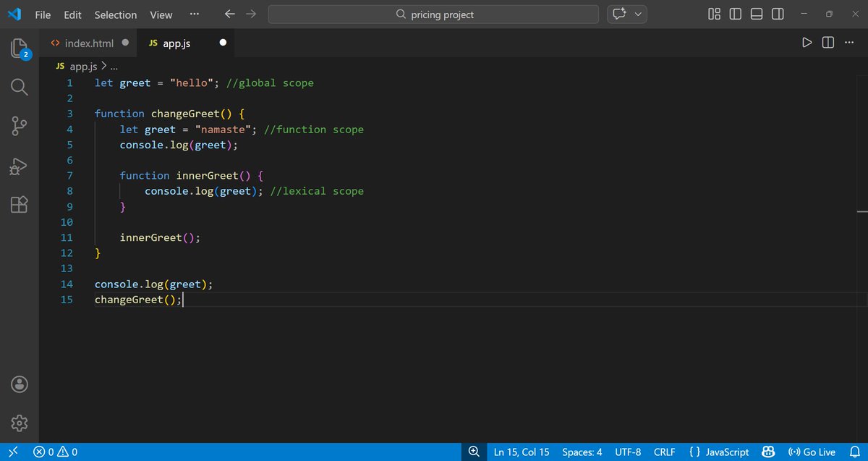Open the Edit menu
Viewport: 868px width, 461px height.
click(72, 14)
